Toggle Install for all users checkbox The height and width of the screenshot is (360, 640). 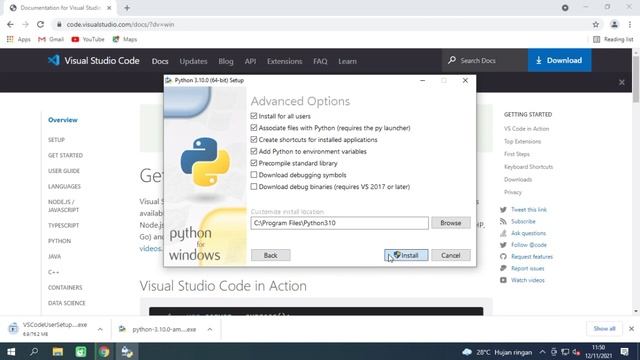click(254, 116)
